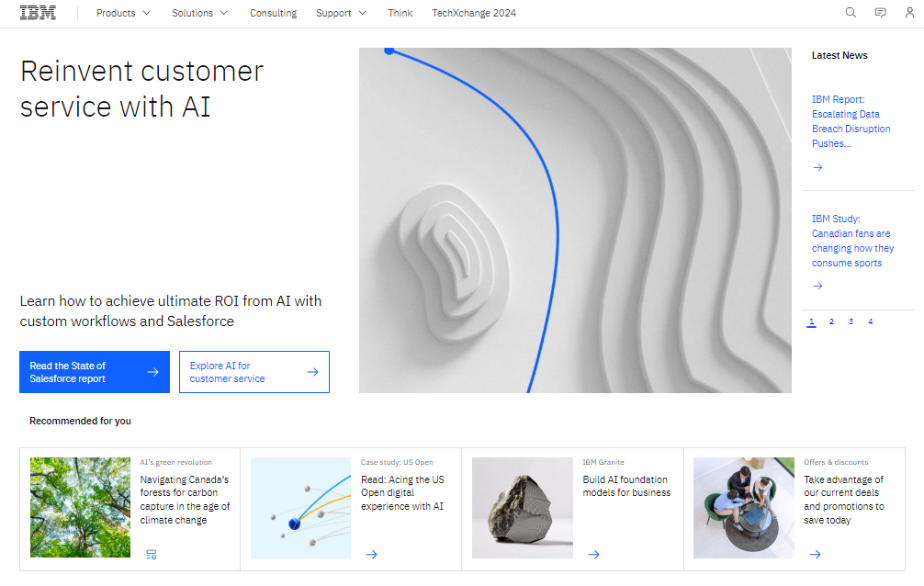
Task: Expand the Products menu chevron
Action: [147, 13]
